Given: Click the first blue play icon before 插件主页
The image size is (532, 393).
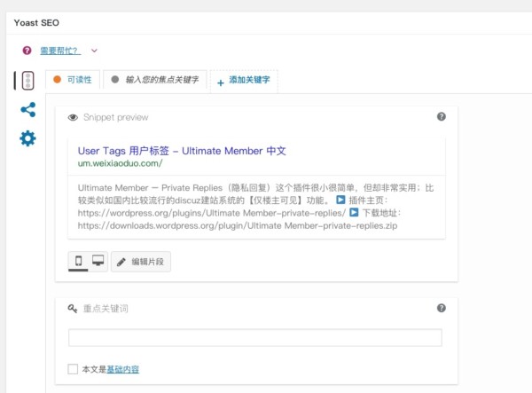Looking at the screenshot, I should [x=340, y=200].
